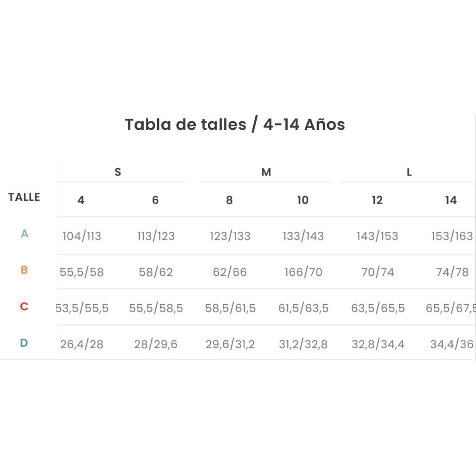Viewport: 476px width, 476px height.
Task: Click the TALLE row label
Action: (24, 197)
